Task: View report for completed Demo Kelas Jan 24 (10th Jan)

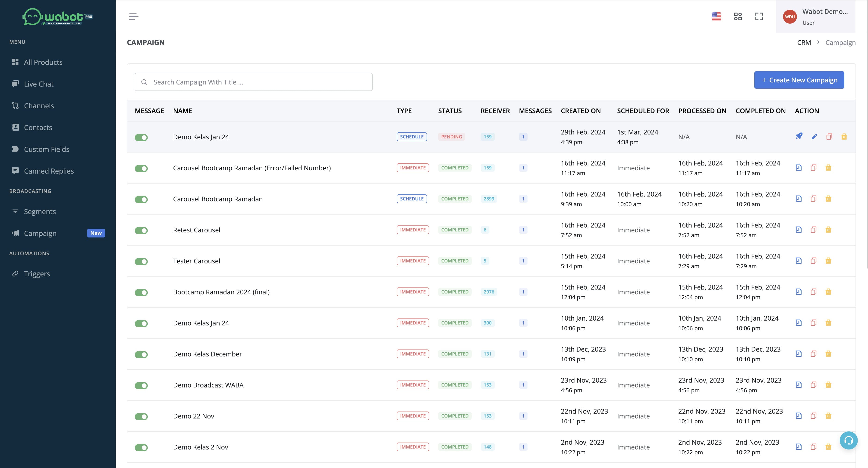Action: click(x=799, y=323)
